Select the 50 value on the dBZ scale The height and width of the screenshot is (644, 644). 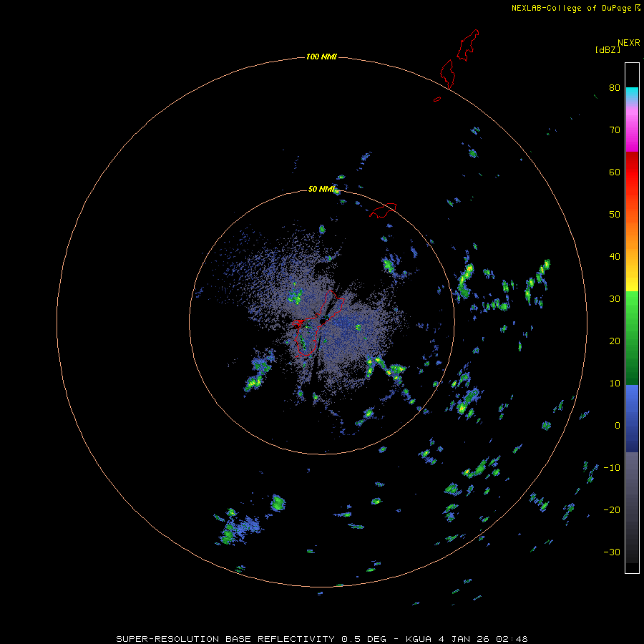(615, 215)
